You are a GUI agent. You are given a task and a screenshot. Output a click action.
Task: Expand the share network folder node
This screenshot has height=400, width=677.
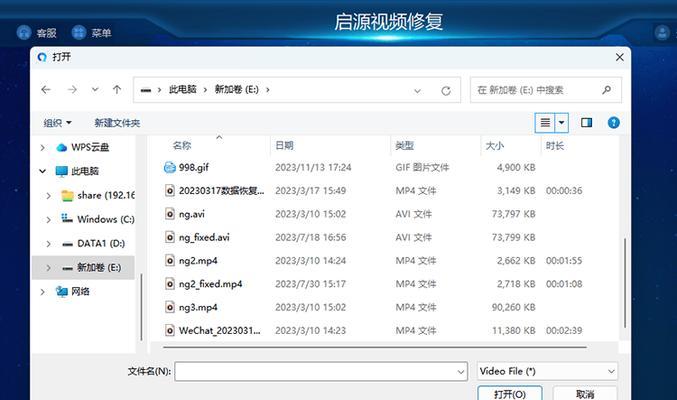pos(48,196)
